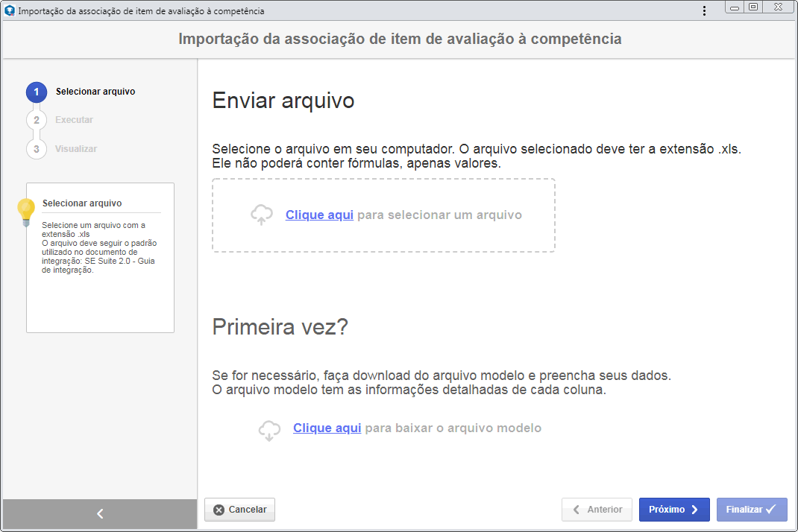This screenshot has height=532, width=798.
Task: Click the Finalizar button
Action: click(x=752, y=510)
